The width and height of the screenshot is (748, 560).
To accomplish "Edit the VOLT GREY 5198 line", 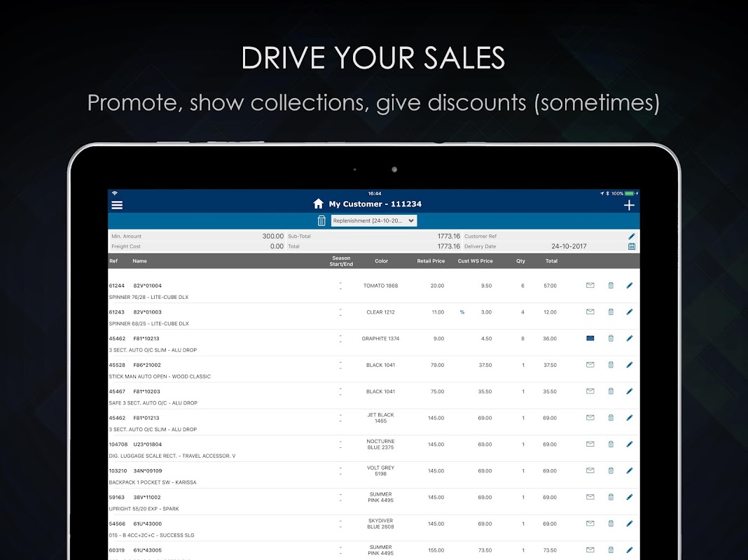I will [629, 470].
